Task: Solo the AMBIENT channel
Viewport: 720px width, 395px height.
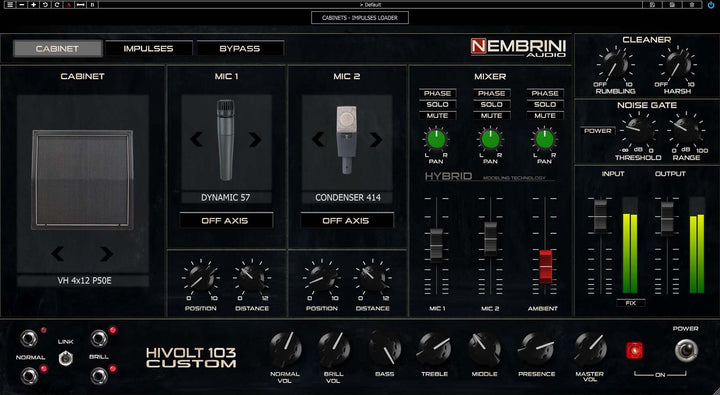Action: click(x=545, y=104)
